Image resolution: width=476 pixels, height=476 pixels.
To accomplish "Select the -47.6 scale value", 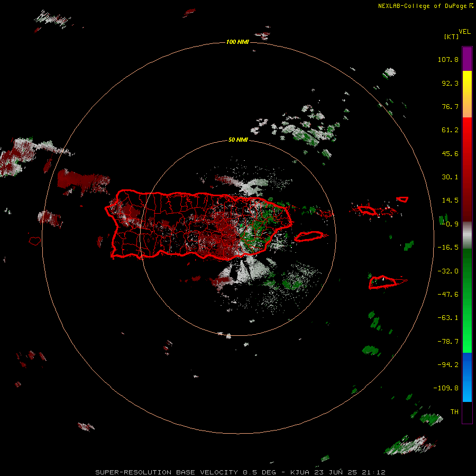I will 448,295.
